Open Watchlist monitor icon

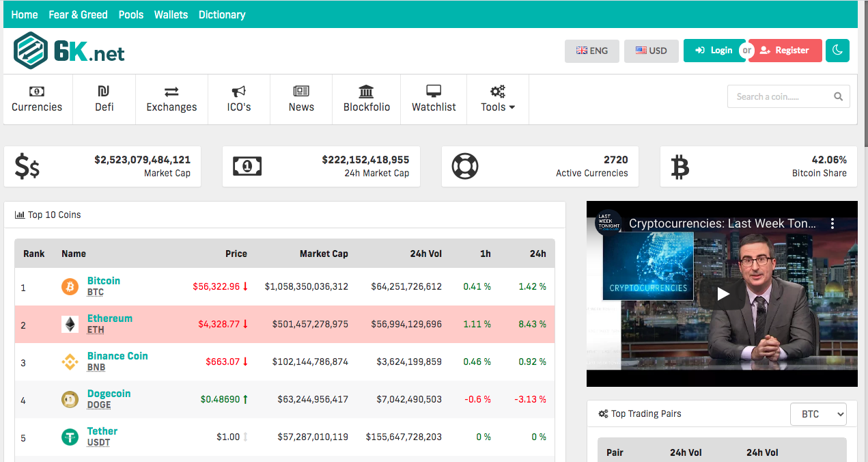coord(434,92)
